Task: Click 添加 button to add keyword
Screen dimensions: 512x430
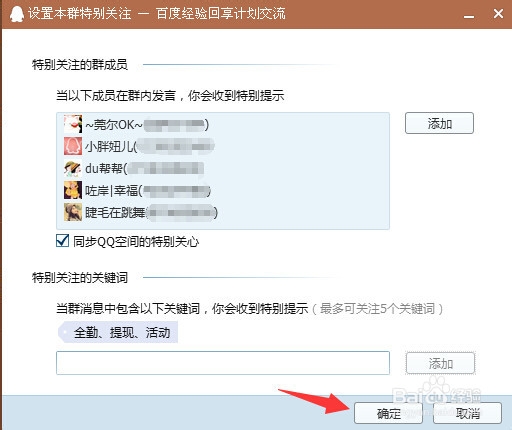Action: (440, 363)
